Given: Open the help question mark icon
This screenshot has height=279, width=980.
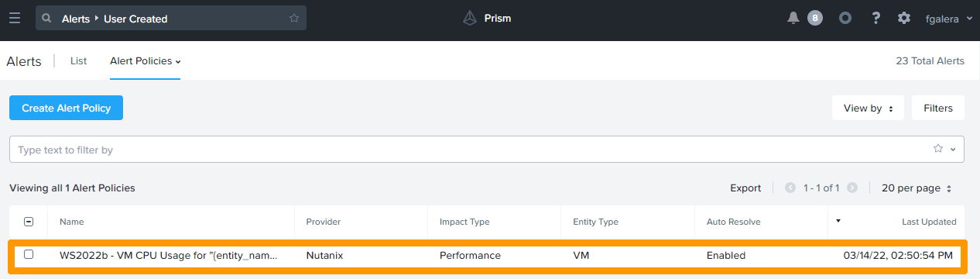Looking at the screenshot, I should 875,18.
